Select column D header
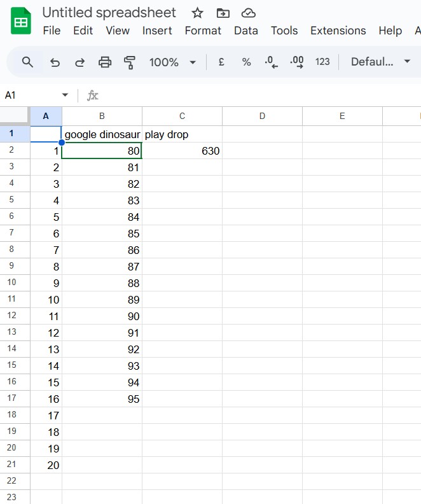 (262, 116)
